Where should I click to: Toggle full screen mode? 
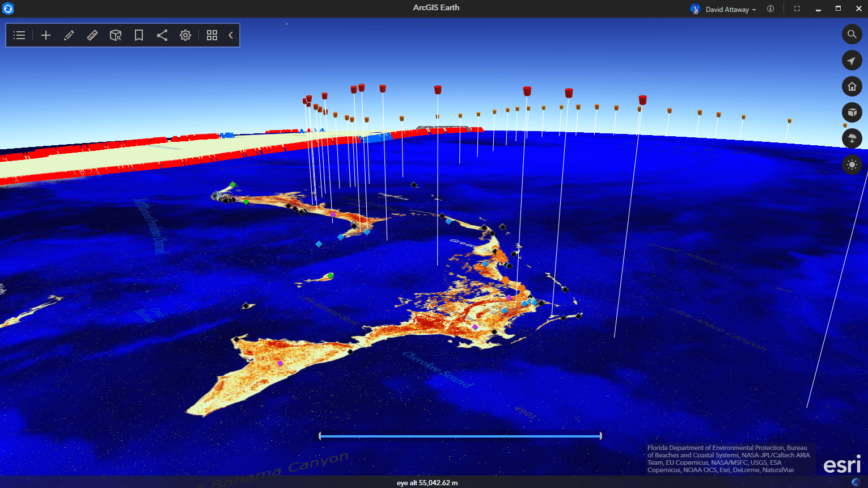(x=797, y=9)
